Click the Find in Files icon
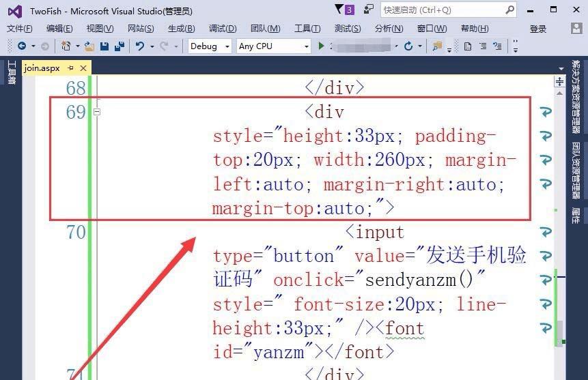This screenshot has width=588, height=380. [437, 46]
